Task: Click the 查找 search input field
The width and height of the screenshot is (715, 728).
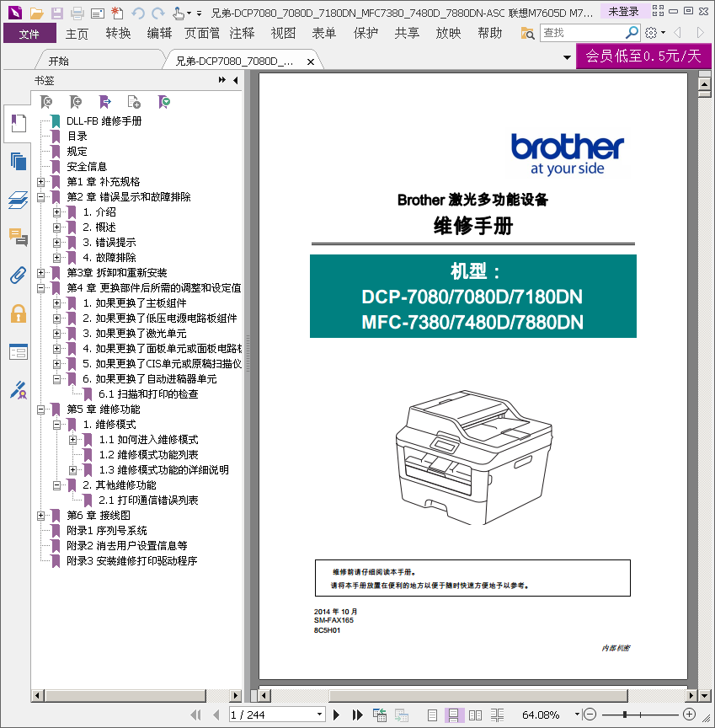Action: click(582, 33)
